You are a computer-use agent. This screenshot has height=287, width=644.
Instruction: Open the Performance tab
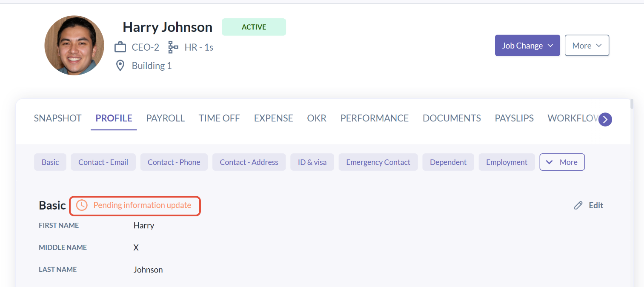375,118
